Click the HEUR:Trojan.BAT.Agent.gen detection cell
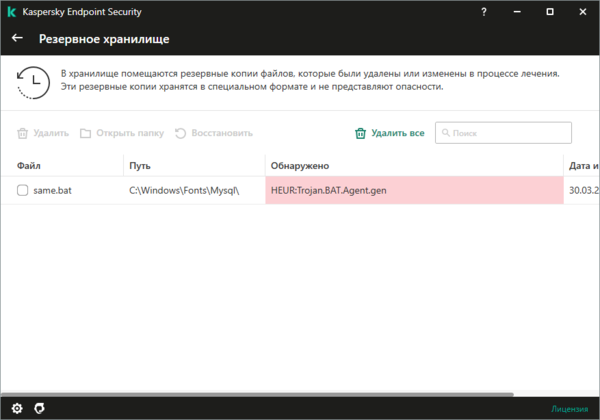The width and height of the screenshot is (600, 420). point(414,190)
